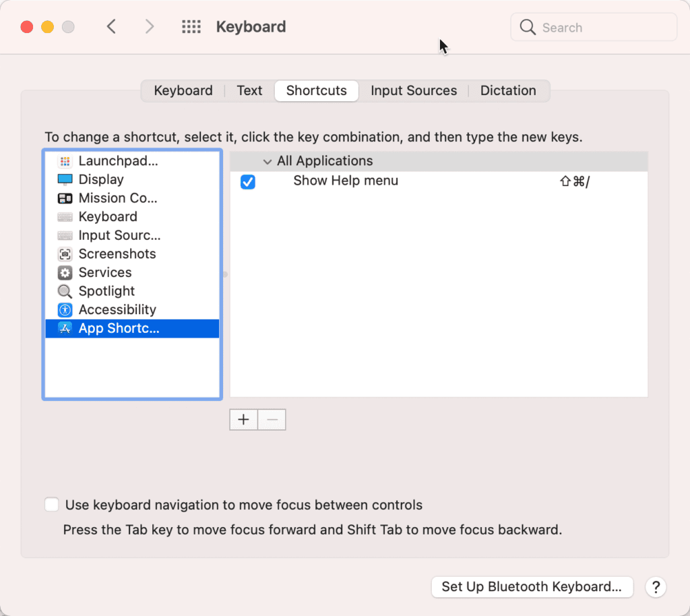Show all preferences grid icon
The height and width of the screenshot is (616, 690).
click(x=191, y=27)
